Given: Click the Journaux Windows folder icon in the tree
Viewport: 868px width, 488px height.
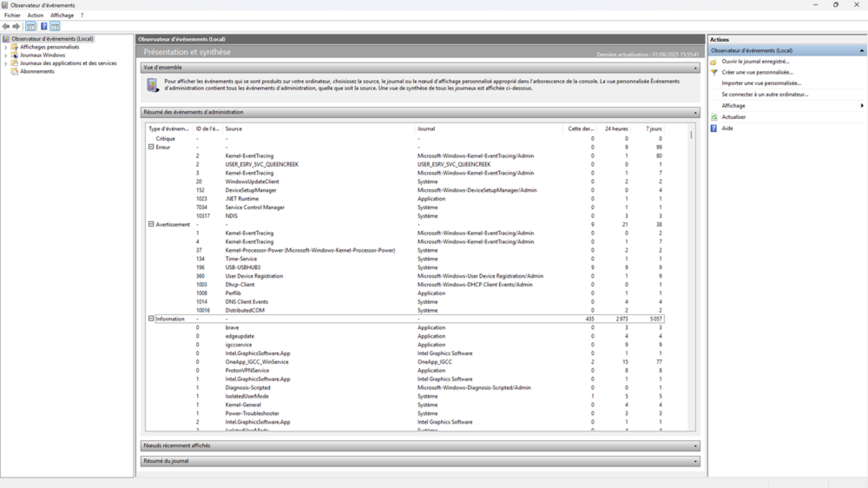Looking at the screenshot, I should (x=15, y=56).
